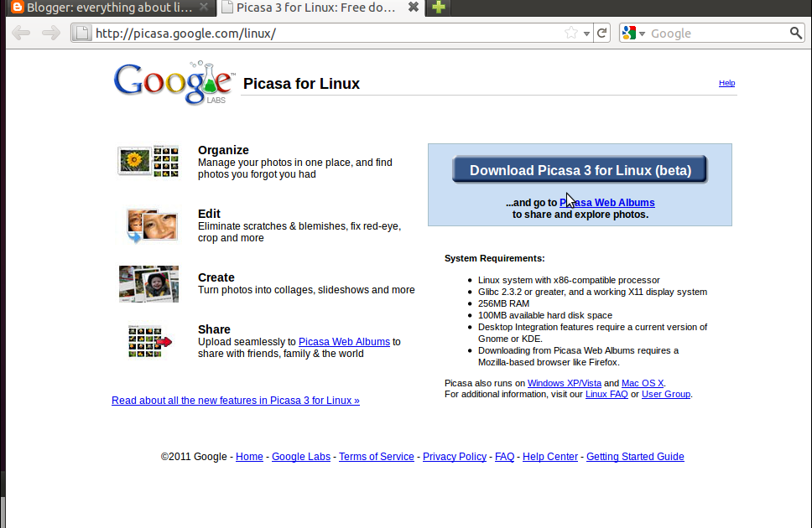Click the Share upload thumbnail
The height and width of the screenshot is (528, 812).
(x=149, y=342)
